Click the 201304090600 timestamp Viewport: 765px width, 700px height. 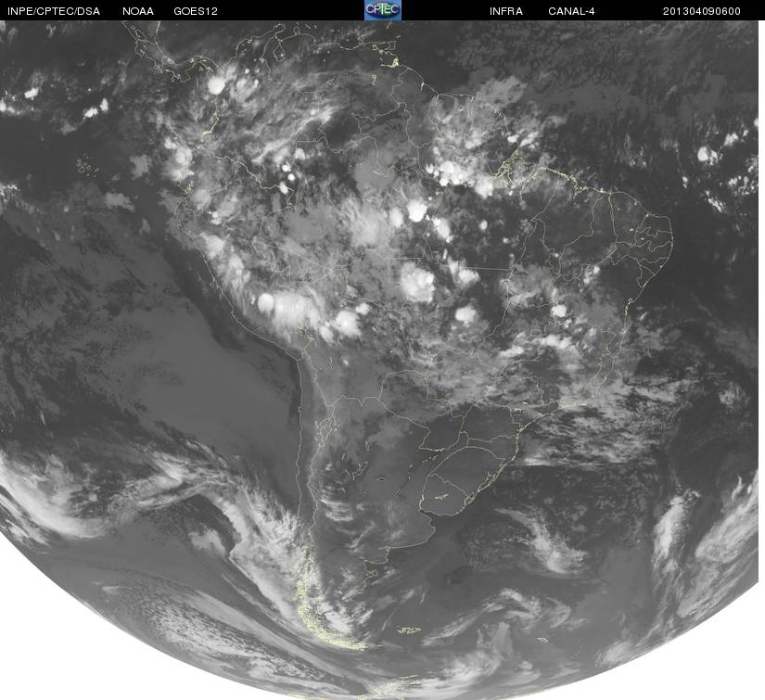702,11
